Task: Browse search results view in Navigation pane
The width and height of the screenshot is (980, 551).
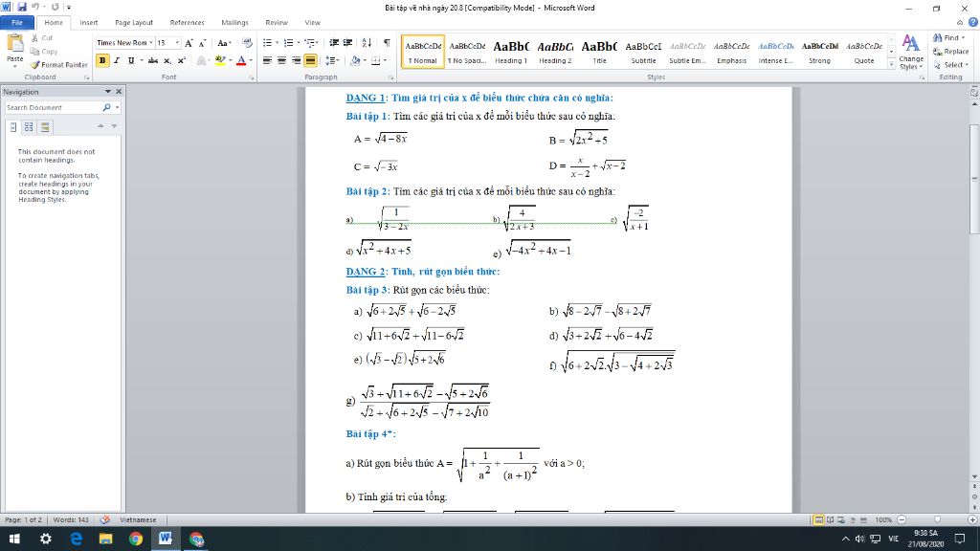Action: coord(45,127)
